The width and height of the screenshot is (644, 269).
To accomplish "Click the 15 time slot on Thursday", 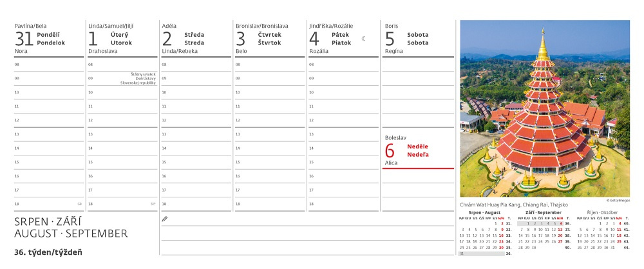I will [270, 162].
